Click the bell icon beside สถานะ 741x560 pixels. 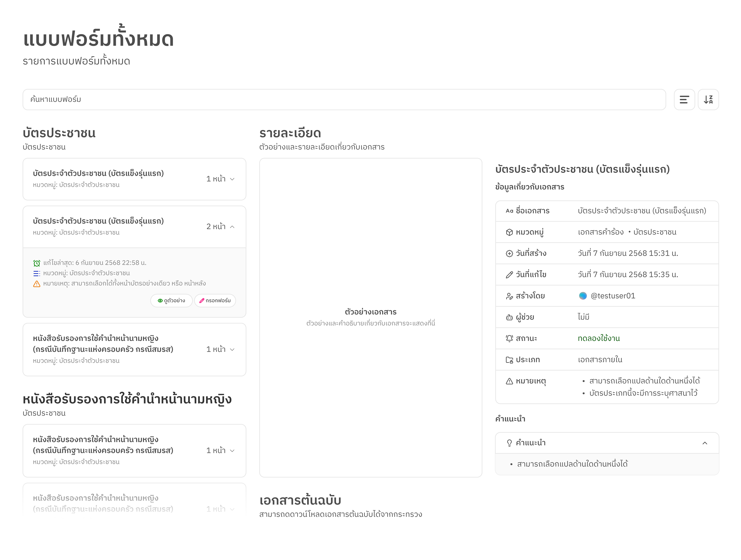[x=509, y=338]
